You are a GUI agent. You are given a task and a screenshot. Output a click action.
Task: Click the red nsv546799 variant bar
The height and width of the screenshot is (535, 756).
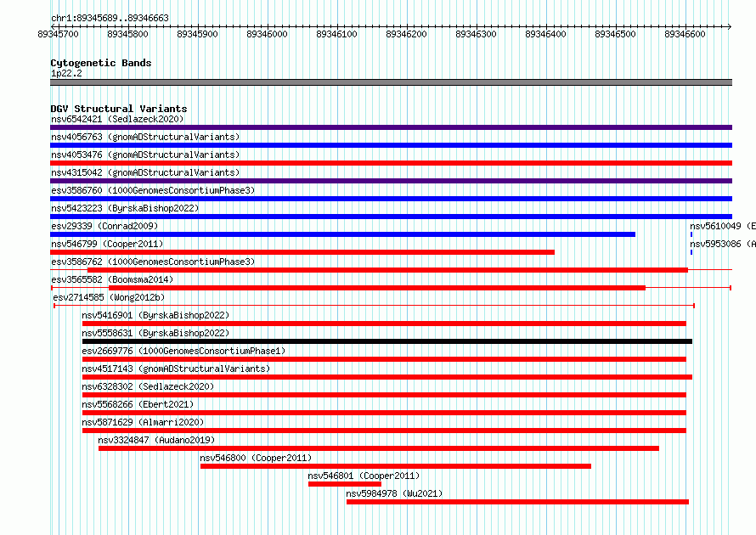pos(302,252)
